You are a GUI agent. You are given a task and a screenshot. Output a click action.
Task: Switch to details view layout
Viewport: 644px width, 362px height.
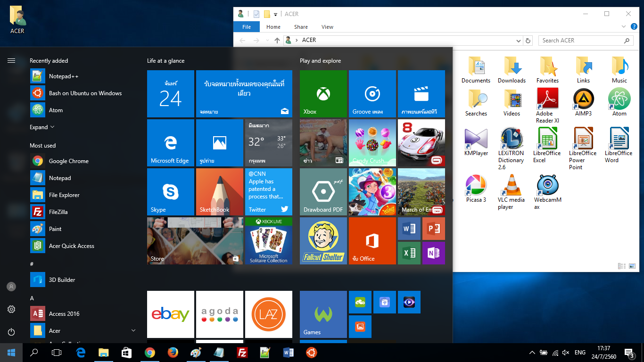[x=622, y=266]
